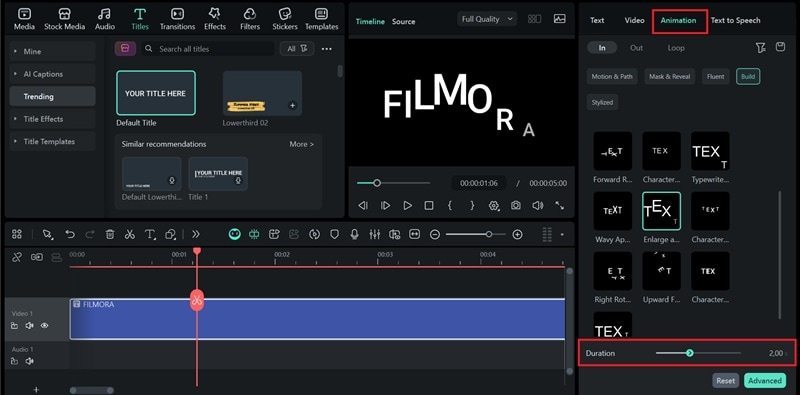The image size is (800, 395).
Task: Switch to Out animations
Action: click(x=636, y=48)
